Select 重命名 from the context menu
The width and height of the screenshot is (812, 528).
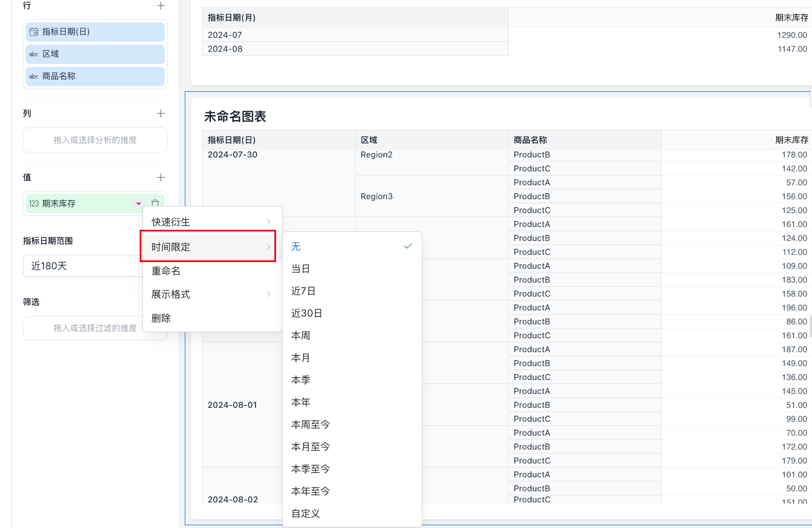pos(166,271)
